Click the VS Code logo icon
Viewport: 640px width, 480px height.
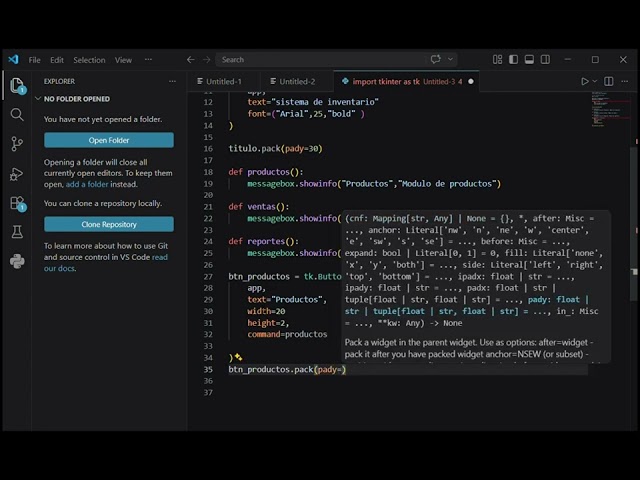13,60
